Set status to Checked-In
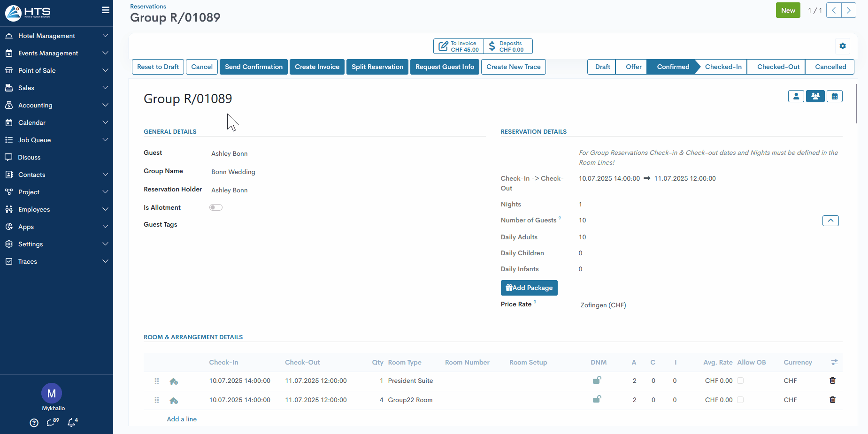Screen dimensions: 868x434 [x=722, y=67]
